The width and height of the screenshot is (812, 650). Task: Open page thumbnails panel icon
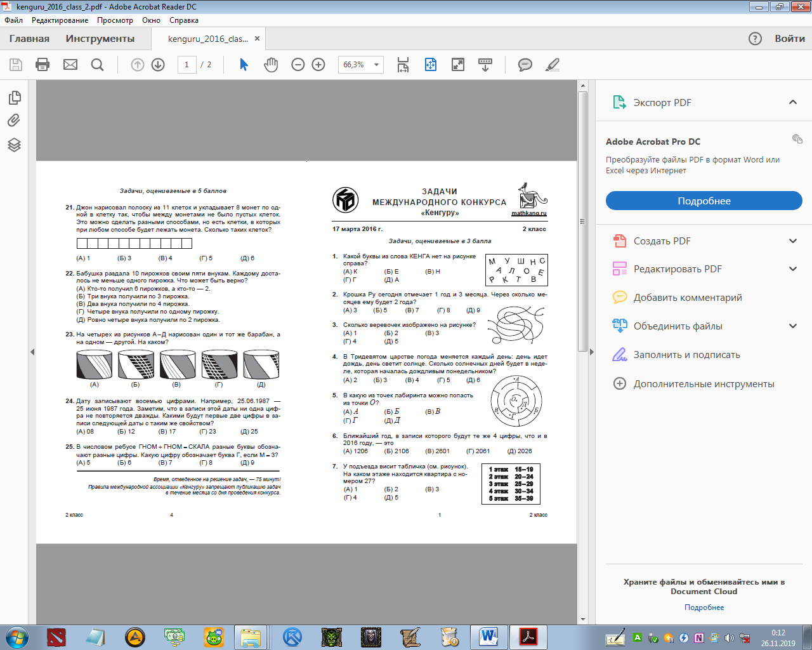coord(15,97)
